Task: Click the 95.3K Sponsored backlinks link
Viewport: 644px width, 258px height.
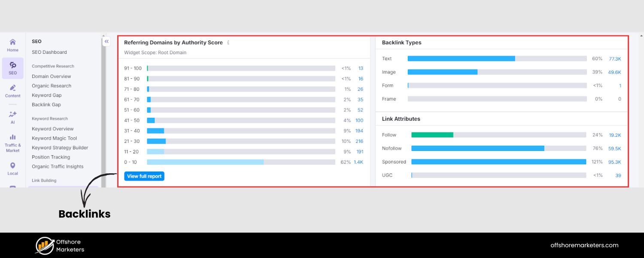Action: click(x=615, y=162)
